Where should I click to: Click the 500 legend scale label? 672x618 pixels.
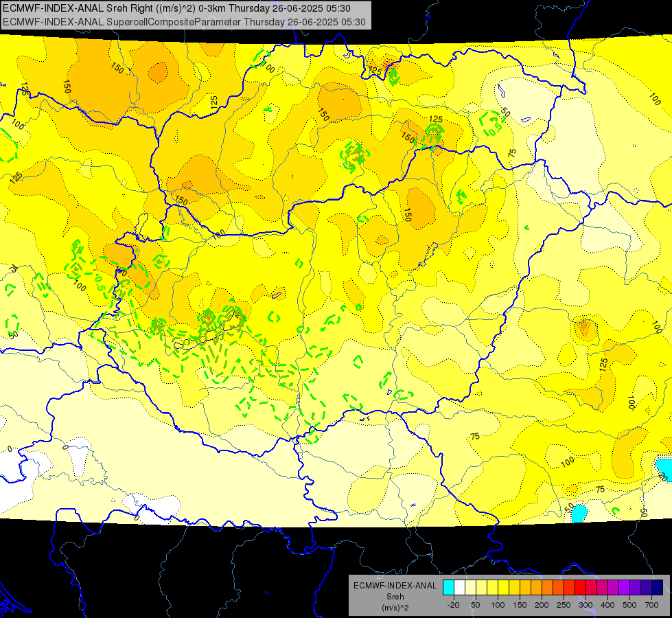(629, 605)
